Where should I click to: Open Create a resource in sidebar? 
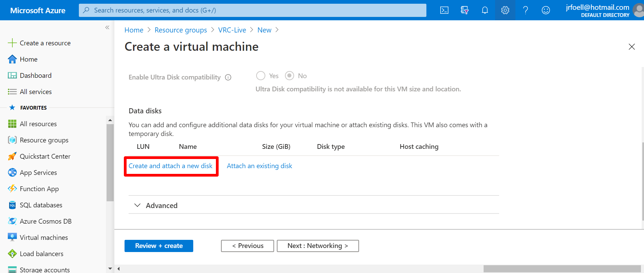45,43
